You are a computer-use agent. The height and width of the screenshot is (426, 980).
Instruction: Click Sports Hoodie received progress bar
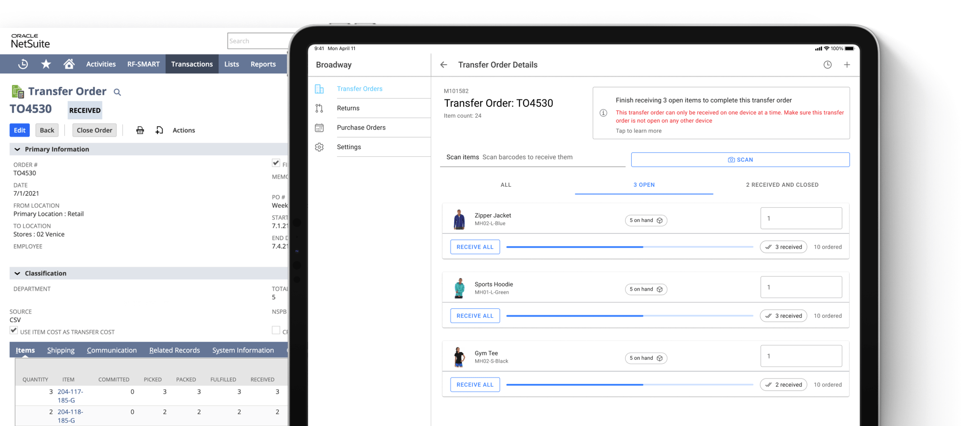(x=630, y=316)
